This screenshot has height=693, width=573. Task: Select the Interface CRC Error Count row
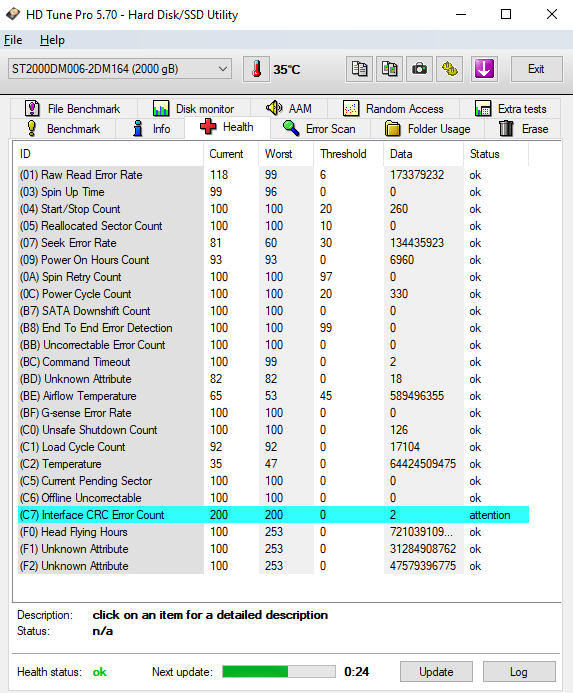pyautogui.click(x=273, y=515)
